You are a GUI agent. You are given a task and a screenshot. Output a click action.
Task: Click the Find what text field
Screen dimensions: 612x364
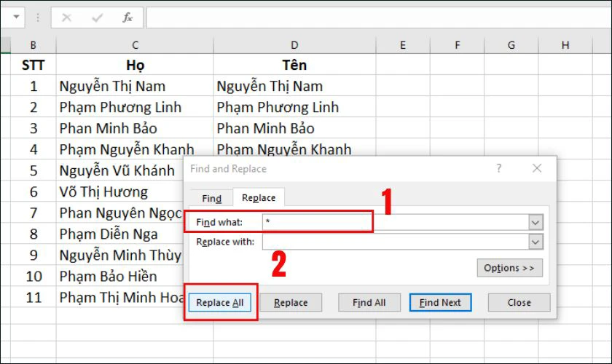pyautogui.click(x=396, y=222)
